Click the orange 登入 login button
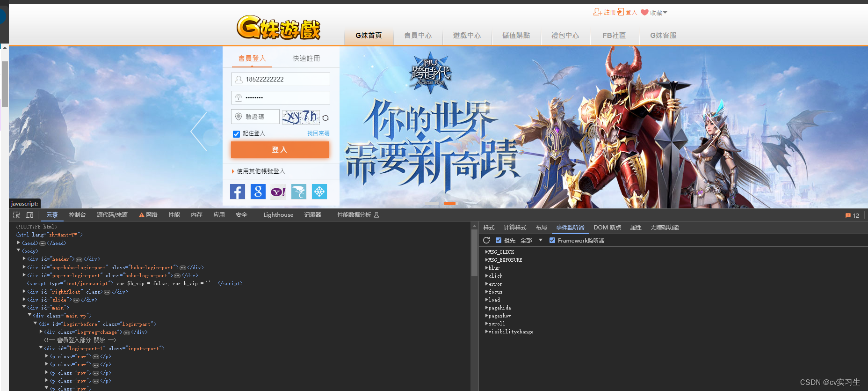 tap(280, 150)
